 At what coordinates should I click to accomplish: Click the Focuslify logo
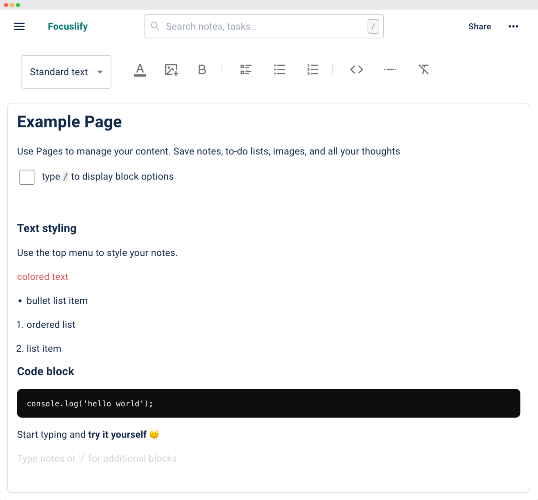pyautogui.click(x=68, y=26)
